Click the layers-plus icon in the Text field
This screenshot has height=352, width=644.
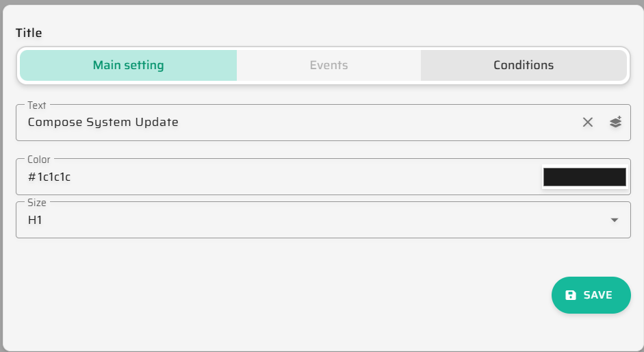[x=615, y=123]
